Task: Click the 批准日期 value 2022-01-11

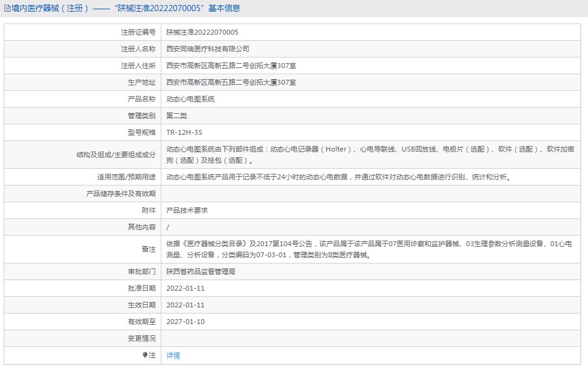Action: point(185,288)
